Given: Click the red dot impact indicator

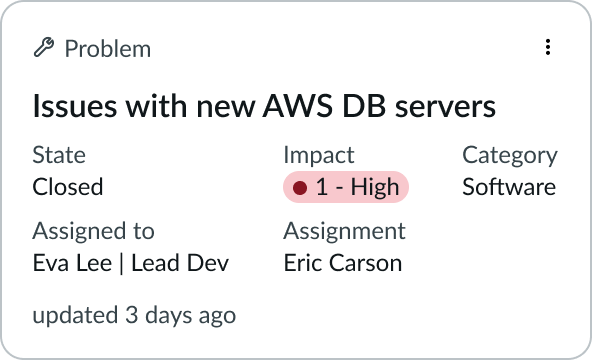Looking at the screenshot, I should pyautogui.click(x=300, y=188).
